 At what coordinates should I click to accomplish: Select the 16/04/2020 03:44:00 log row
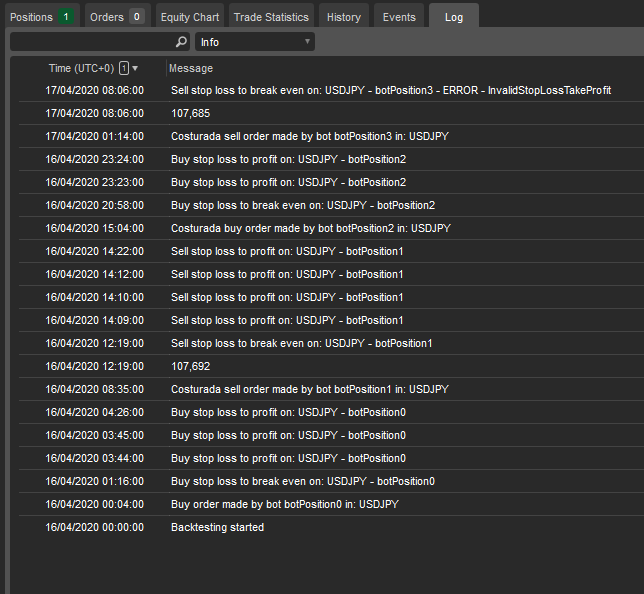tap(331, 458)
